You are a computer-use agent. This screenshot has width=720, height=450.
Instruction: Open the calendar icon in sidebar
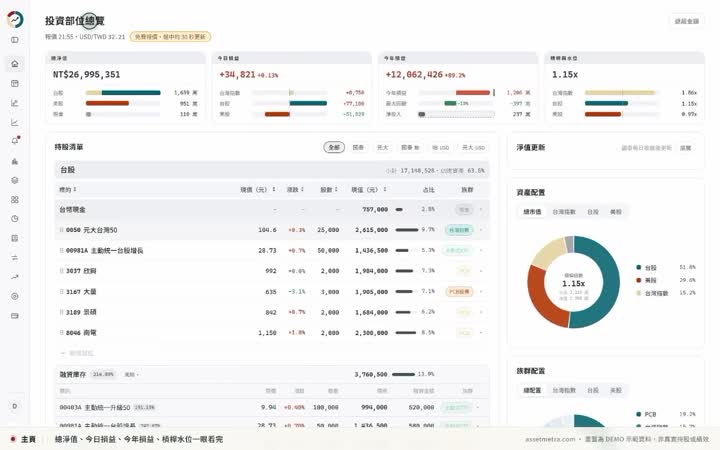(x=15, y=84)
